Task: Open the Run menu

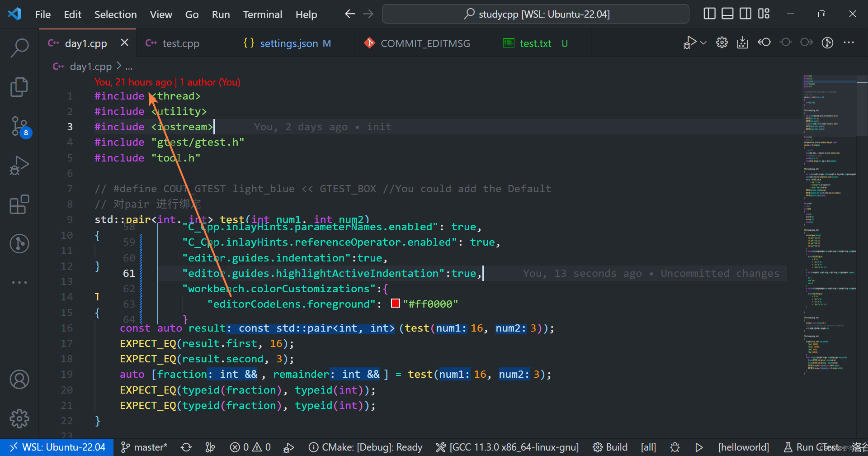Action: [221, 14]
